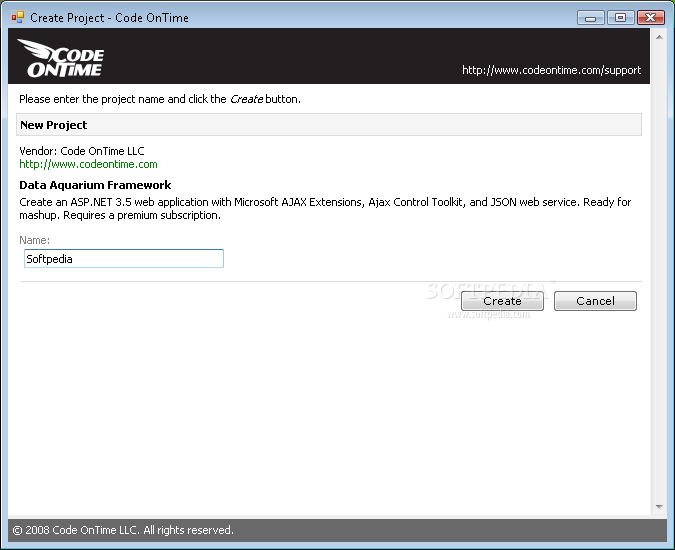The image size is (675, 550).
Task: Minimize the Create Project window
Action: point(591,18)
